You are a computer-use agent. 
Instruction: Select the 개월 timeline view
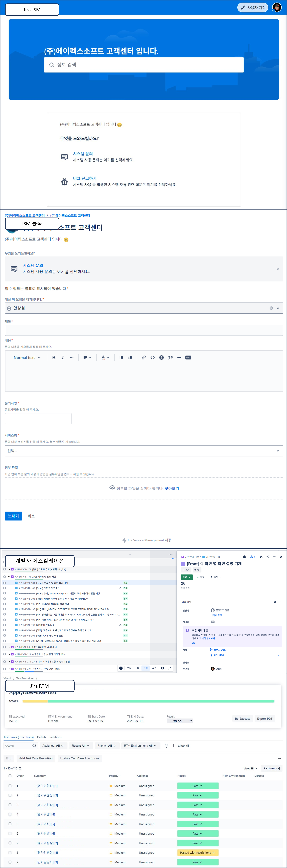click(x=146, y=668)
